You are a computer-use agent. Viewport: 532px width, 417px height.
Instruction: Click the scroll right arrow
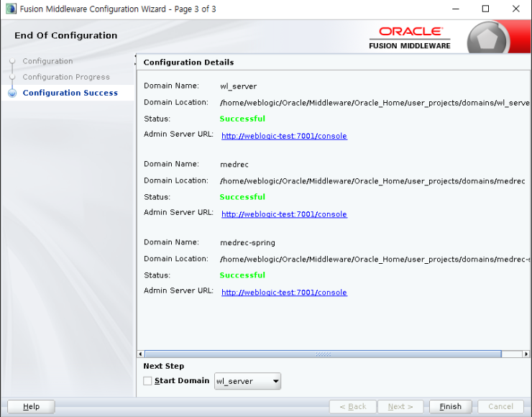tap(526, 354)
